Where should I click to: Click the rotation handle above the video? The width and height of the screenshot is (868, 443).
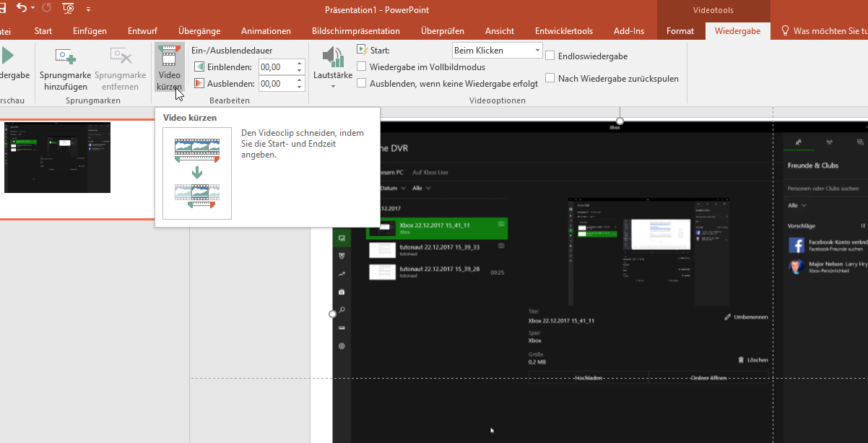[x=620, y=121]
